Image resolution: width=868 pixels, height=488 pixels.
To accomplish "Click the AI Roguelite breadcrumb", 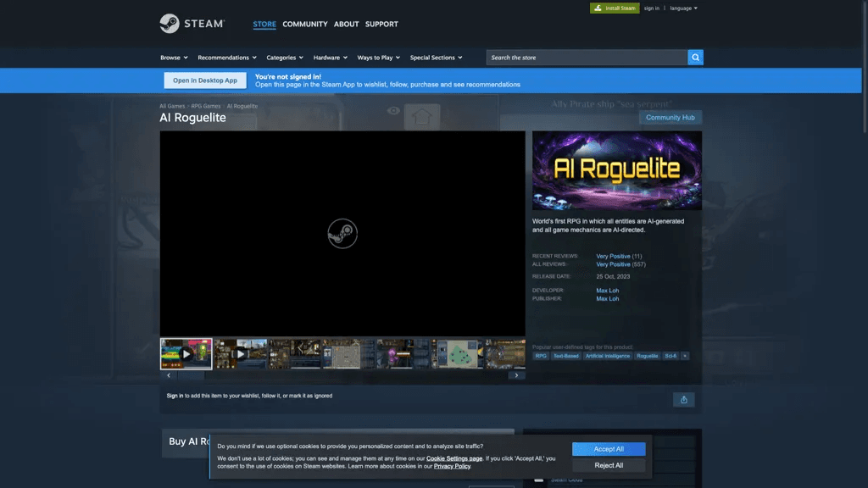I will pyautogui.click(x=242, y=106).
